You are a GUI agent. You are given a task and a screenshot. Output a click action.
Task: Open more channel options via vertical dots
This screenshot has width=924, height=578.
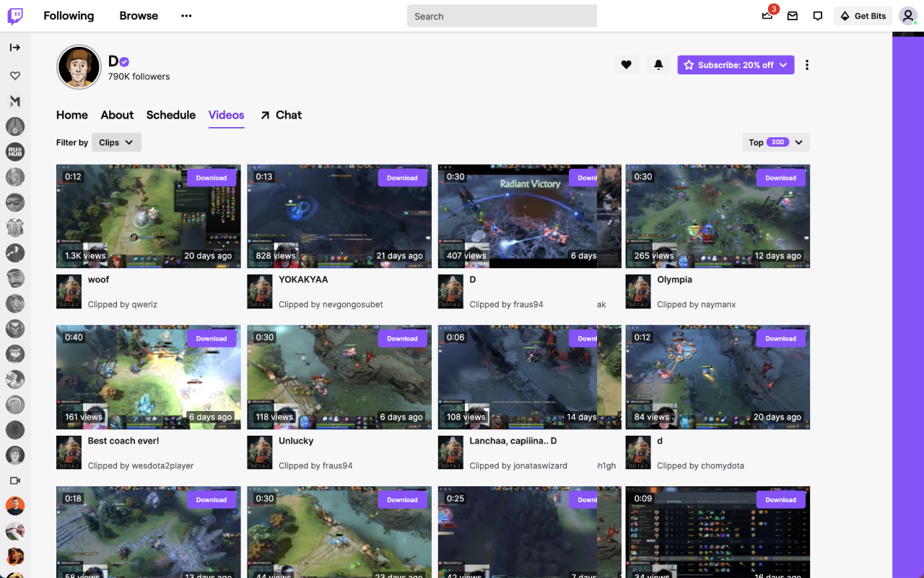click(x=806, y=64)
